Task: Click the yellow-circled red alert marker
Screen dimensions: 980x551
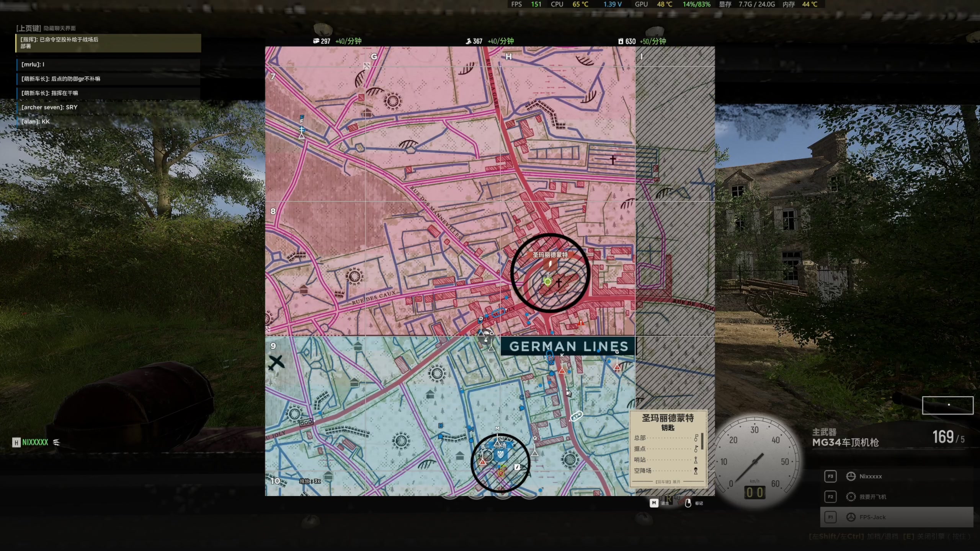Action: [x=501, y=473]
